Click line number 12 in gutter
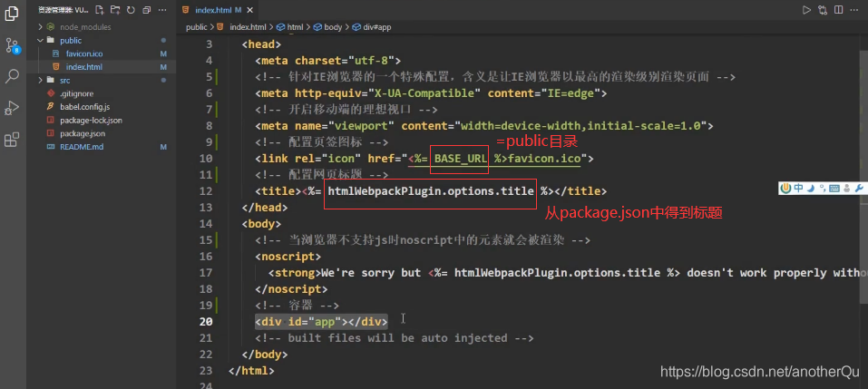Screen dimensions: 868x389 (x=205, y=191)
